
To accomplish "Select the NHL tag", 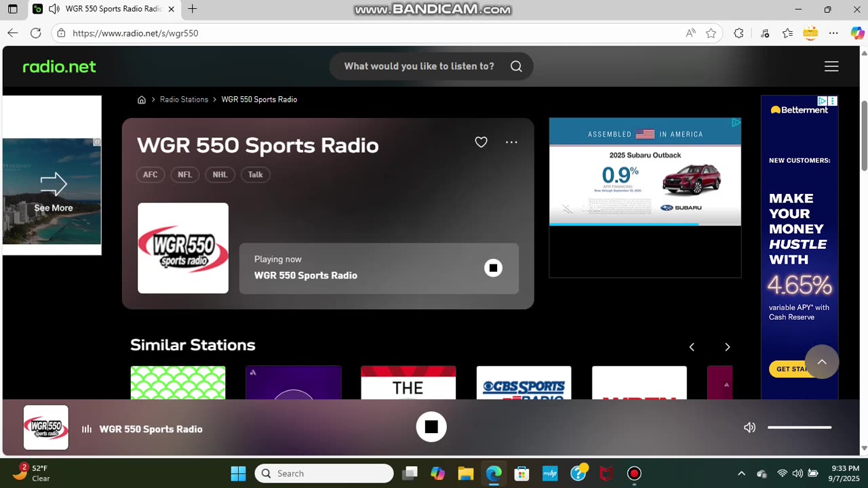I will point(220,175).
